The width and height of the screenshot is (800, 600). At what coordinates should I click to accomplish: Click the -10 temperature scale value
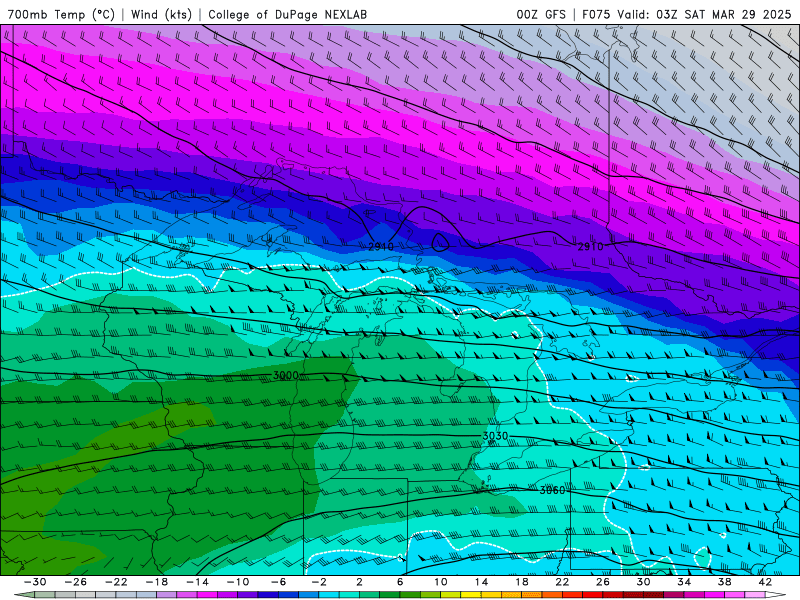tap(238, 582)
